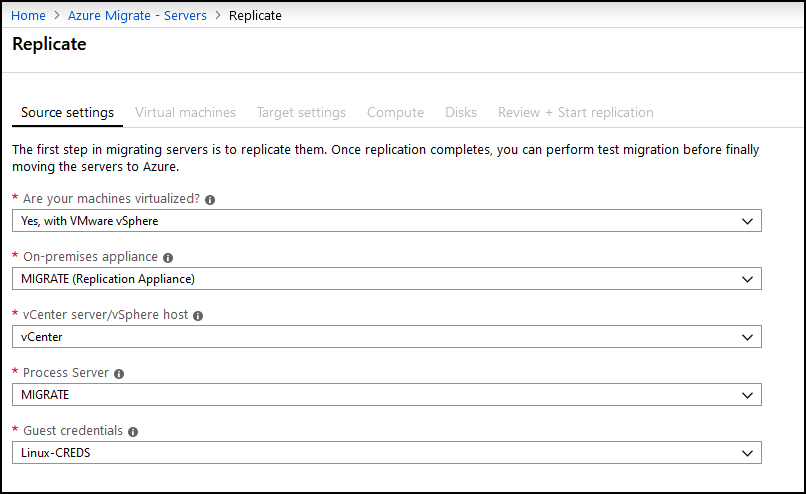
Task: Switch to the Disks tab
Action: (x=461, y=112)
